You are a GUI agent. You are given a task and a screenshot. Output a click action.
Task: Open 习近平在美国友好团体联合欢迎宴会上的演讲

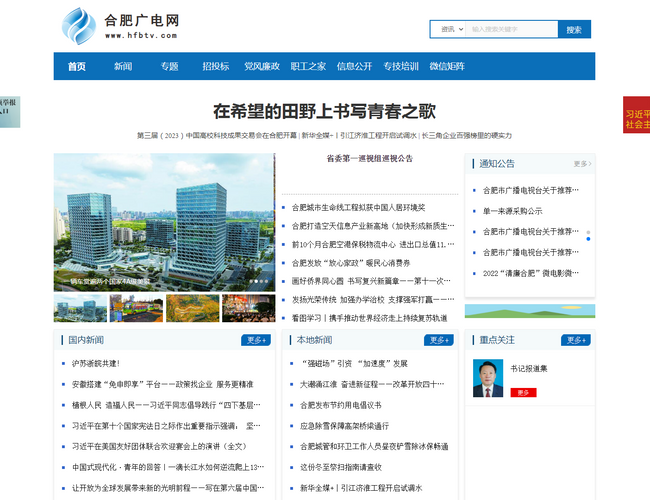[x=160, y=447]
